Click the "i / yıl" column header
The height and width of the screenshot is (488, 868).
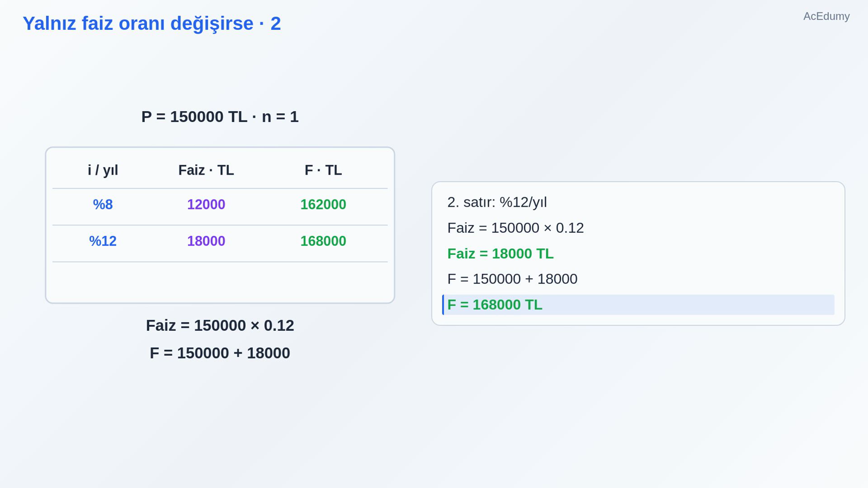(103, 170)
